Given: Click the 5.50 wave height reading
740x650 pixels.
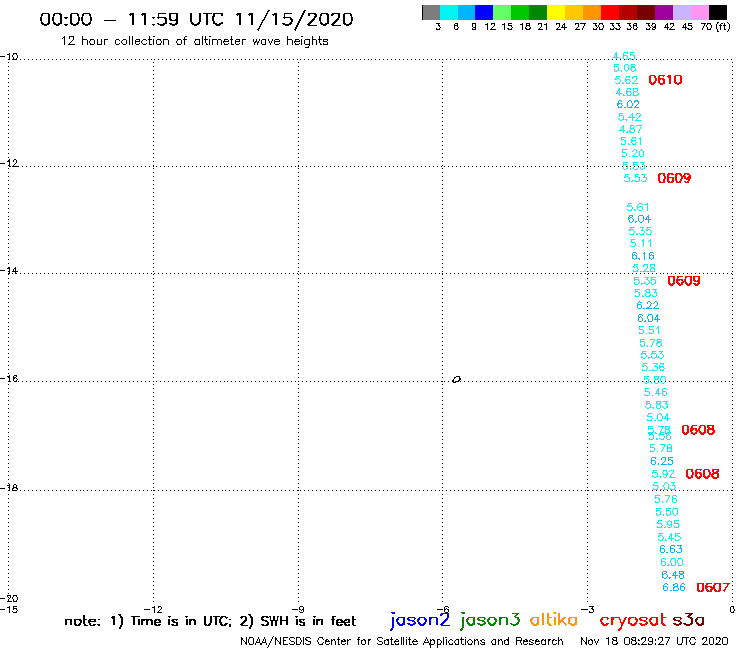Looking at the screenshot, I should click(x=667, y=512).
